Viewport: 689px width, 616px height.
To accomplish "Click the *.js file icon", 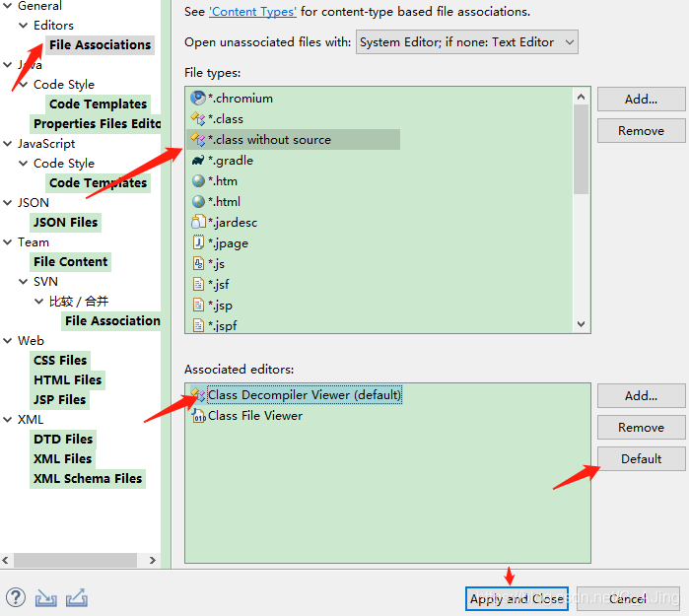I will [198, 263].
